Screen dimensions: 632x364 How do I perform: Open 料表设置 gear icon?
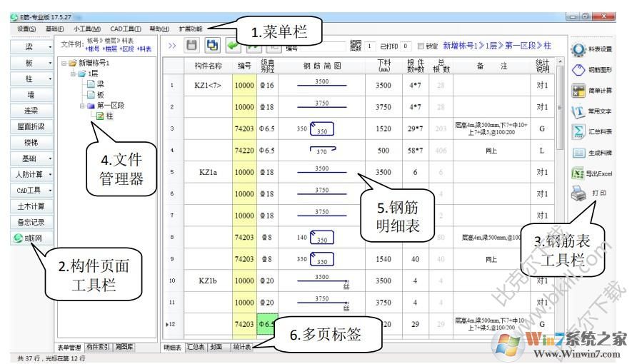pyautogui.click(x=578, y=49)
